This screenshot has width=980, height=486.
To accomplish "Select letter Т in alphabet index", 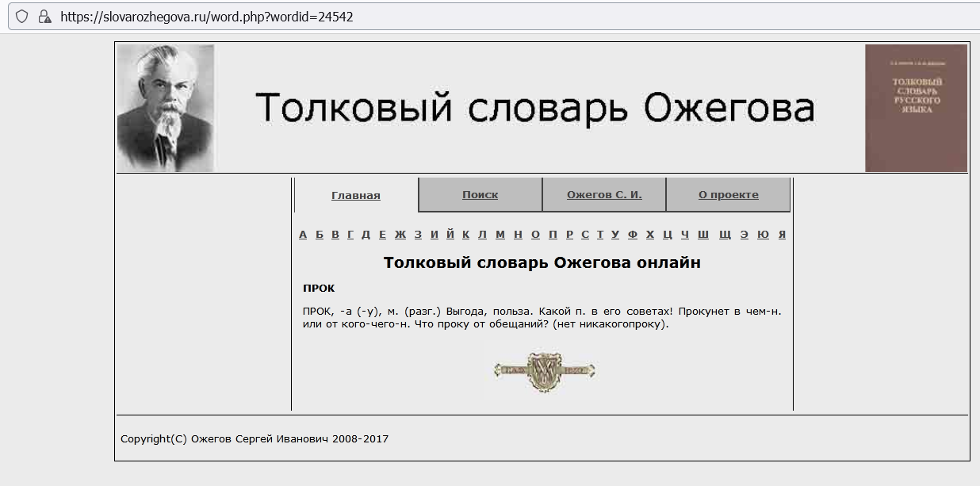I will coord(600,234).
